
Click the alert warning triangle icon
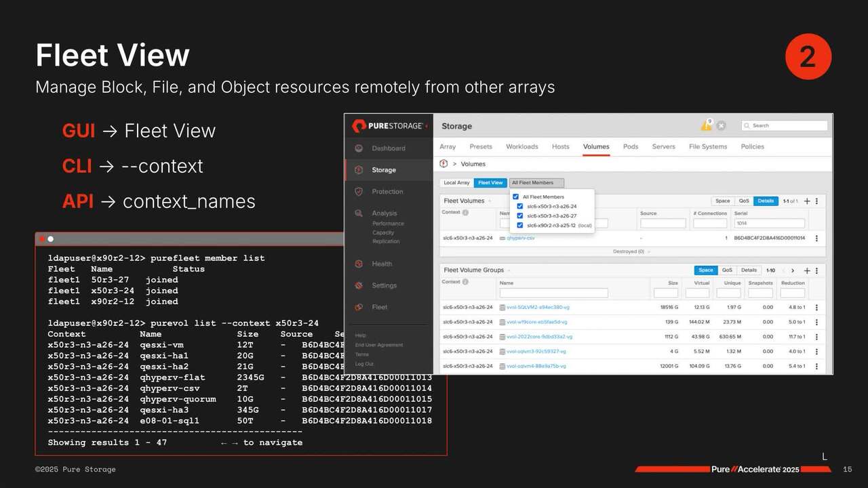706,125
